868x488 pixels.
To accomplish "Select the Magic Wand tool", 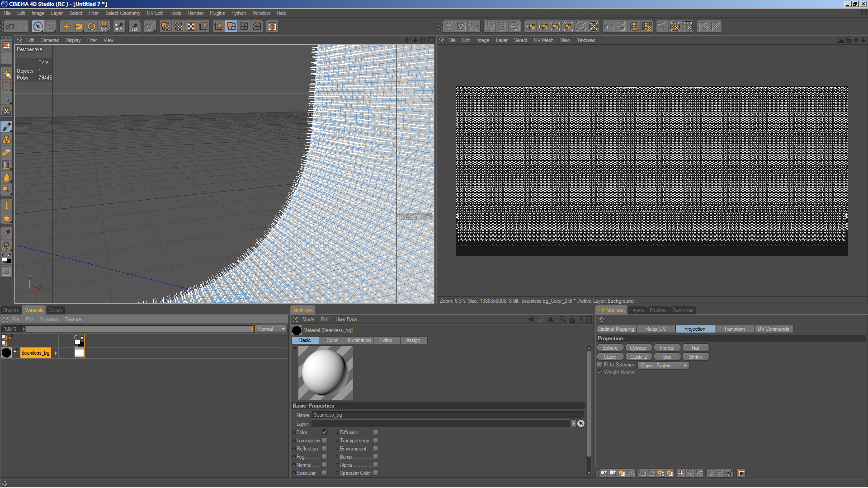I will click(x=6, y=98).
